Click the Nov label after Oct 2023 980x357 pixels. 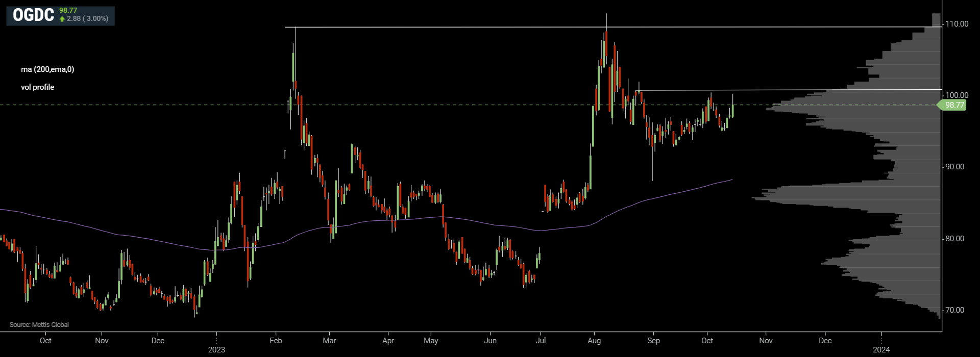[766, 341]
